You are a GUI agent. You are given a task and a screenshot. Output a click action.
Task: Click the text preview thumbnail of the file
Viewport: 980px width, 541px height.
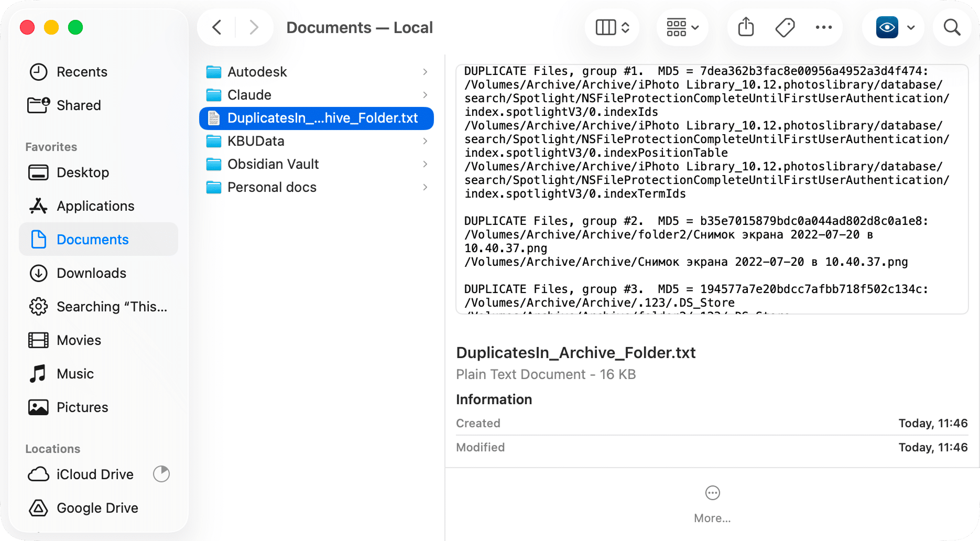712,189
